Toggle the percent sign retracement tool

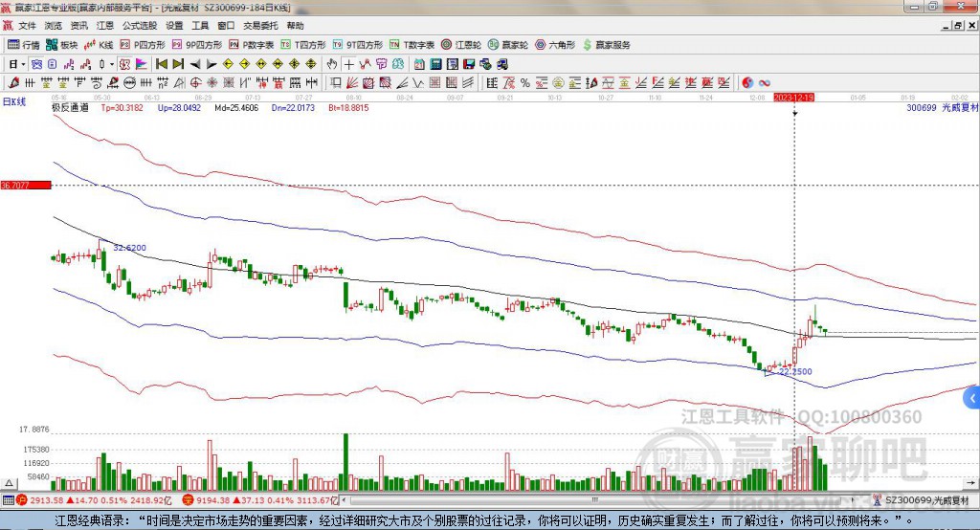click(x=524, y=81)
